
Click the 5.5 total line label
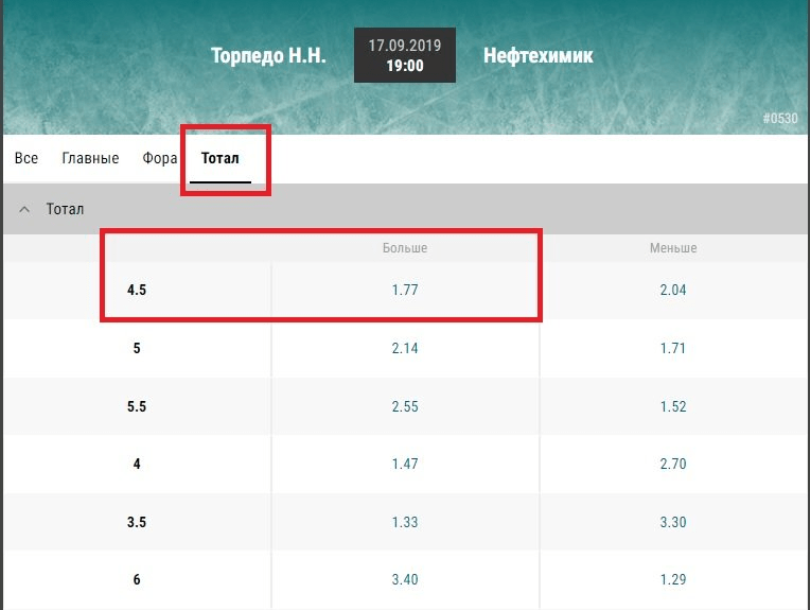137,406
